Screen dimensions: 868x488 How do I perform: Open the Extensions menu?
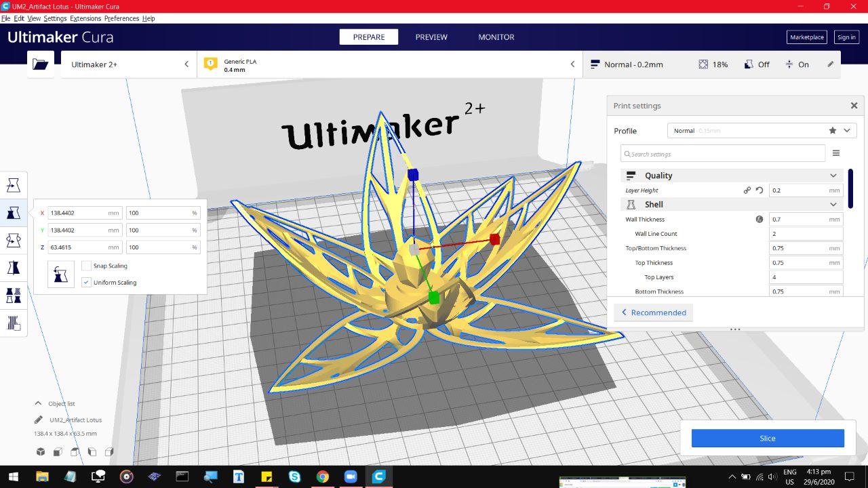[85, 18]
